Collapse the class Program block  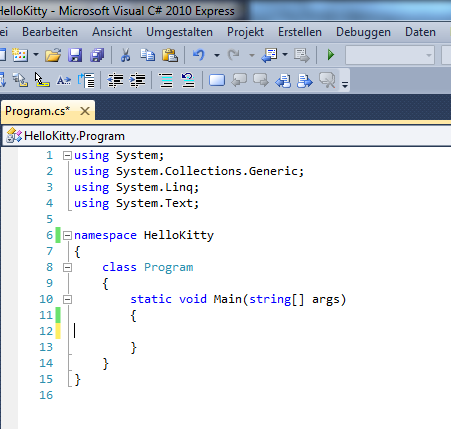pyautogui.click(x=67, y=267)
